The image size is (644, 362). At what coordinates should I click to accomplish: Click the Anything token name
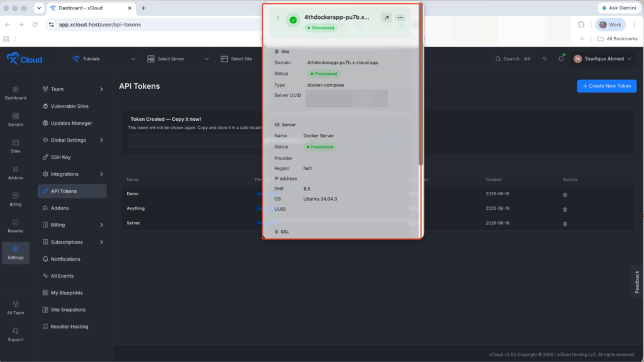pos(136,208)
